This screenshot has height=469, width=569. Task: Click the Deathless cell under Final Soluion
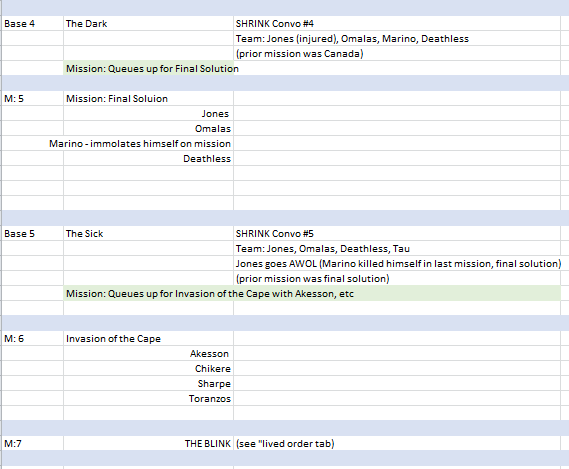point(148,159)
